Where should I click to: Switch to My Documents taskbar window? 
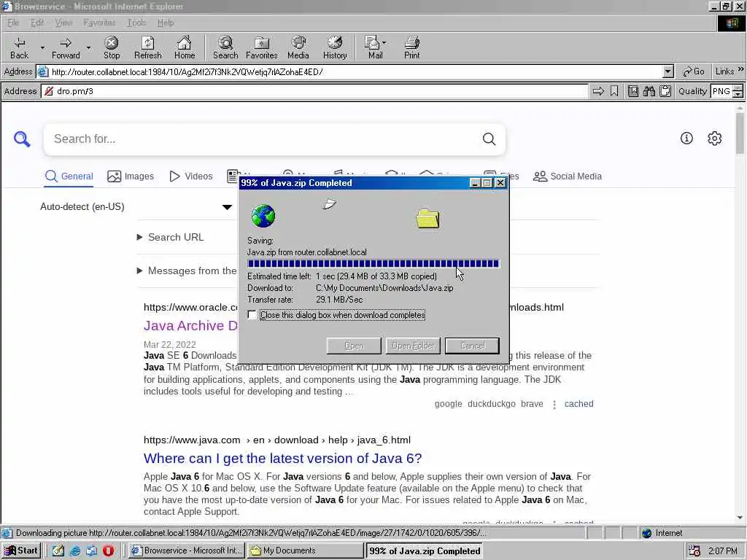click(x=305, y=551)
